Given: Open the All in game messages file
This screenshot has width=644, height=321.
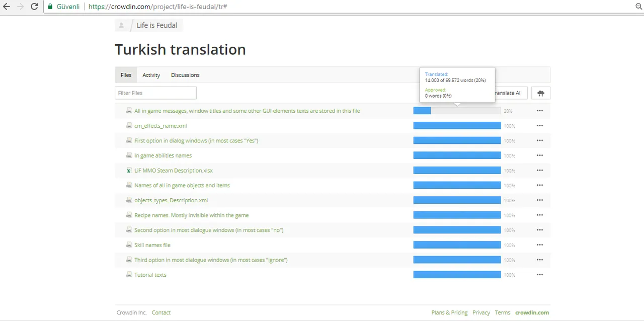Looking at the screenshot, I should tap(247, 111).
